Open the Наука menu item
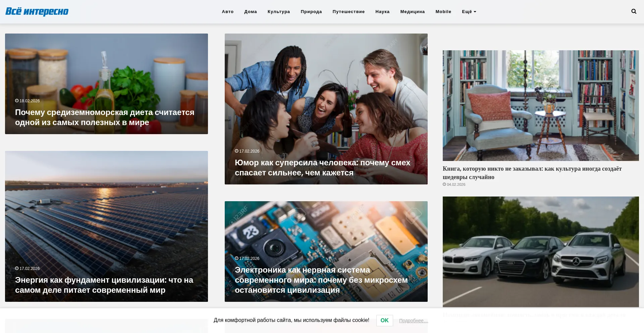This screenshot has height=333, width=644. click(x=382, y=12)
